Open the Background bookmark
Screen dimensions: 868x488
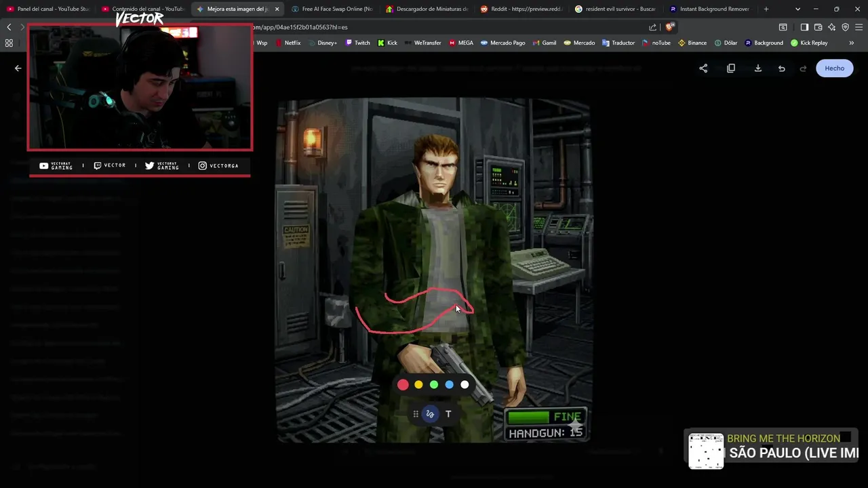coord(764,43)
